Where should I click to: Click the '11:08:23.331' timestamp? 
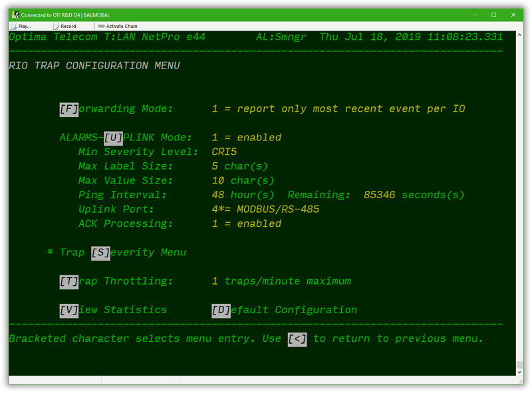[465, 37]
